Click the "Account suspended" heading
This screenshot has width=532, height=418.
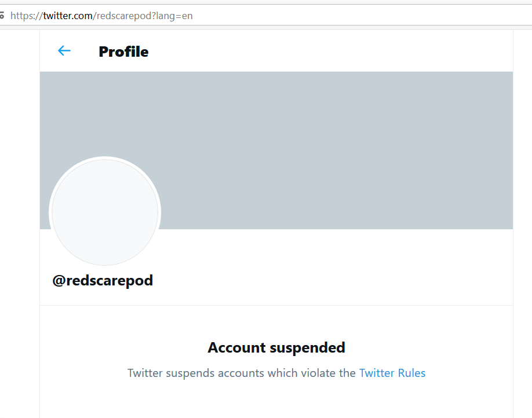point(276,347)
